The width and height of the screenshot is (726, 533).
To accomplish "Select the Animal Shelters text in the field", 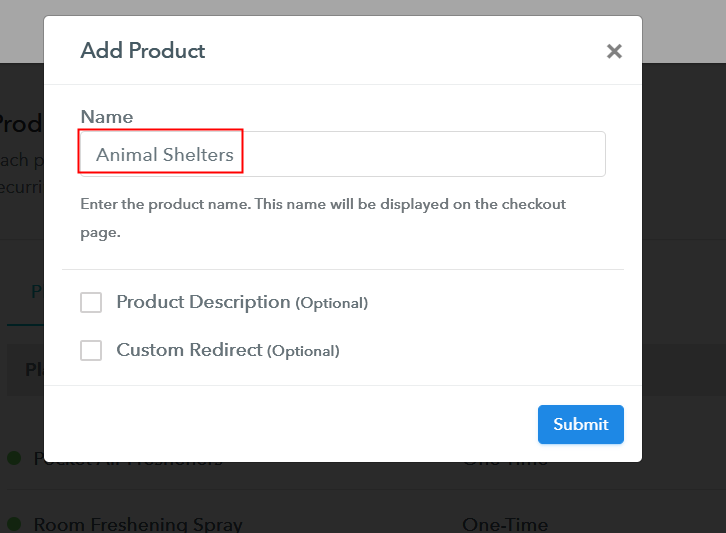I will 165,155.
